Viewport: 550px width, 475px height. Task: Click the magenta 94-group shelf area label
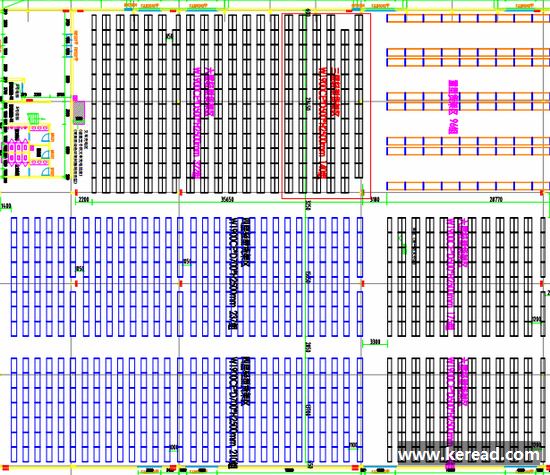(454, 107)
